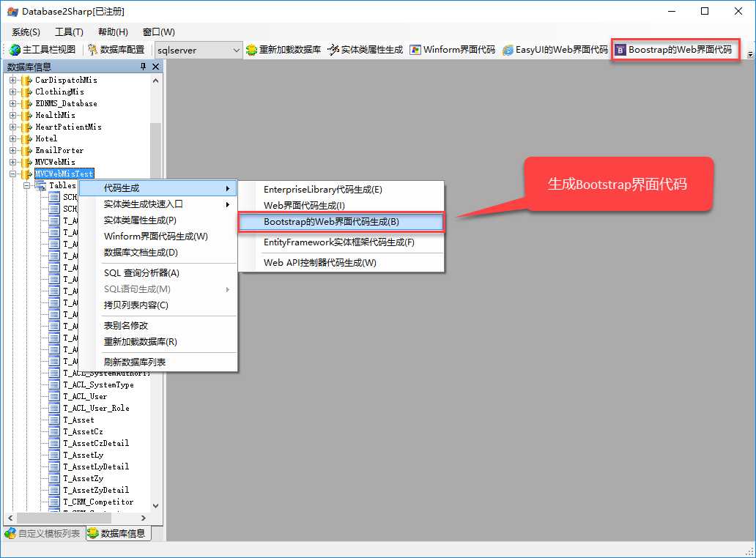Open 实体类生成快速入口 submenu
756x558 pixels.
(x=158, y=204)
